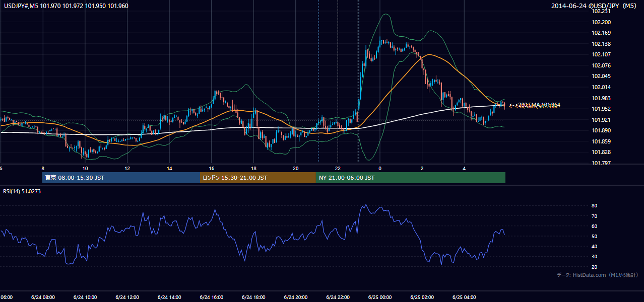Click price axis label 102.076
644x302 pixels.
(602, 65)
